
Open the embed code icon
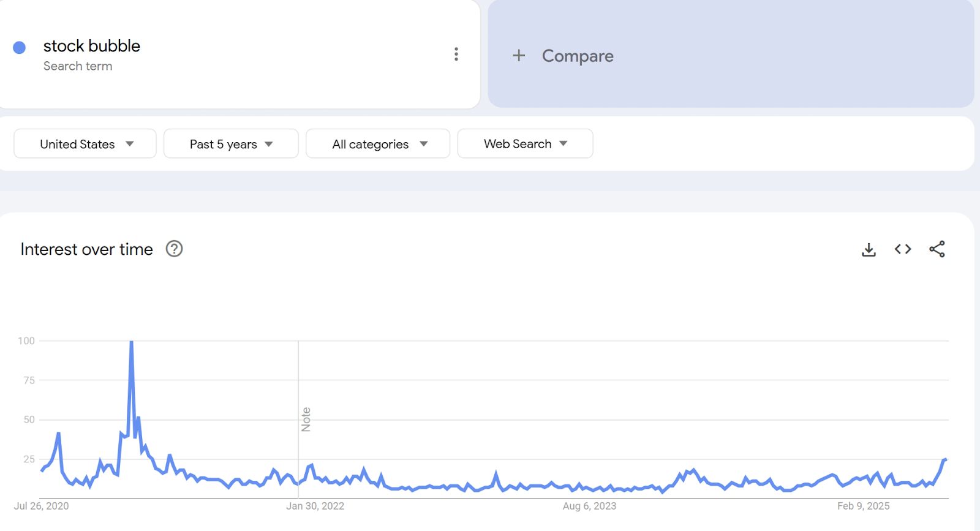click(903, 249)
